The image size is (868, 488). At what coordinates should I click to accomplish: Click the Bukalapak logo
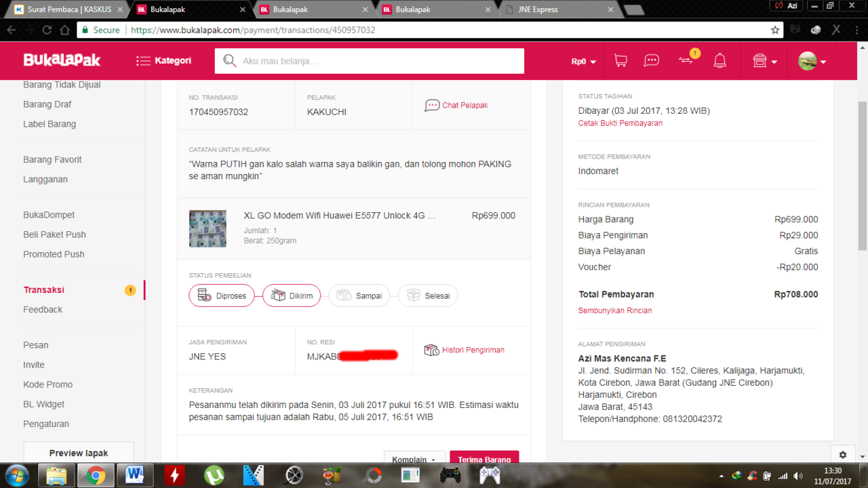[x=62, y=60]
